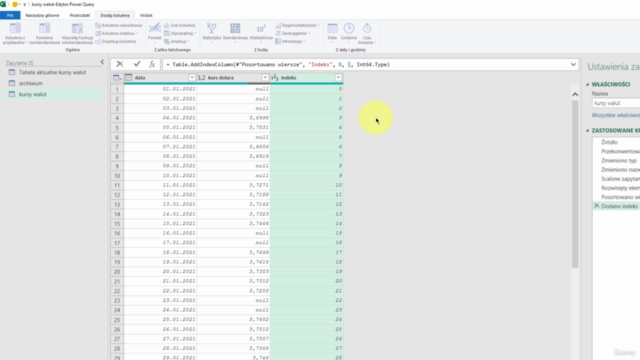Screen dimensions: 640x360
Task: Open Wszystkie właściwości link
Action: (616, 115)
